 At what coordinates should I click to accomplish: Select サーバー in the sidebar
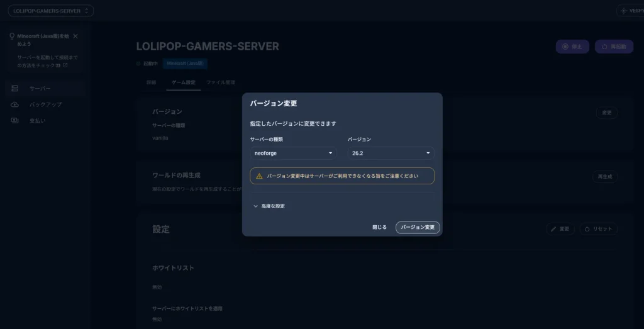[45, 88]
